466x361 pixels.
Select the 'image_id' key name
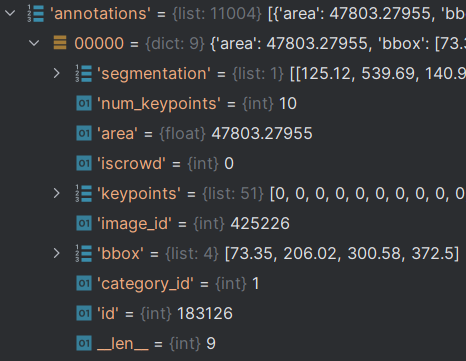tap(134, 224)
